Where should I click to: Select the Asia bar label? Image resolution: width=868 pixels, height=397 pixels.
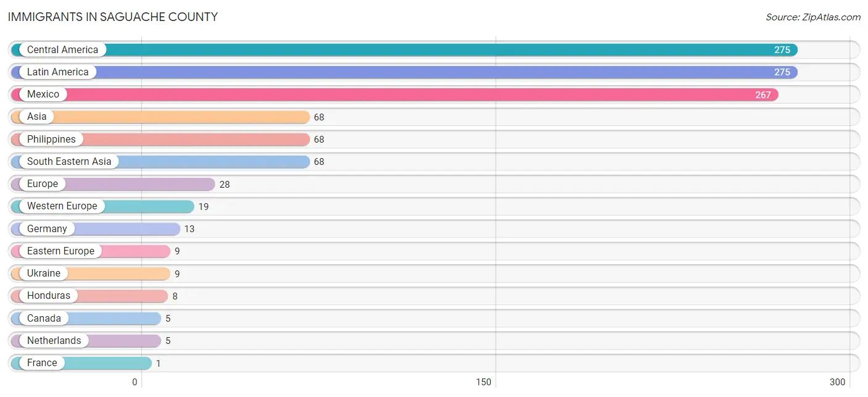click(x=36, y=117)
